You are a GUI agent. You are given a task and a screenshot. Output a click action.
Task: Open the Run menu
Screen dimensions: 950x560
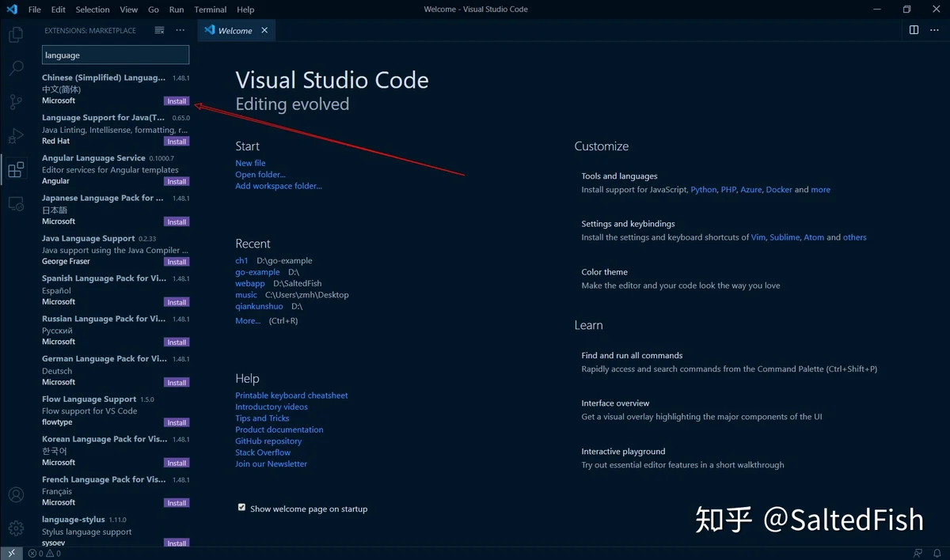click(177, 9)
